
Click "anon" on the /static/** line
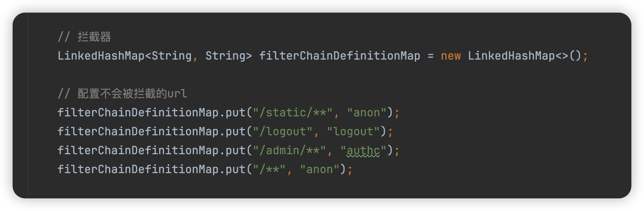coord(366,113)
